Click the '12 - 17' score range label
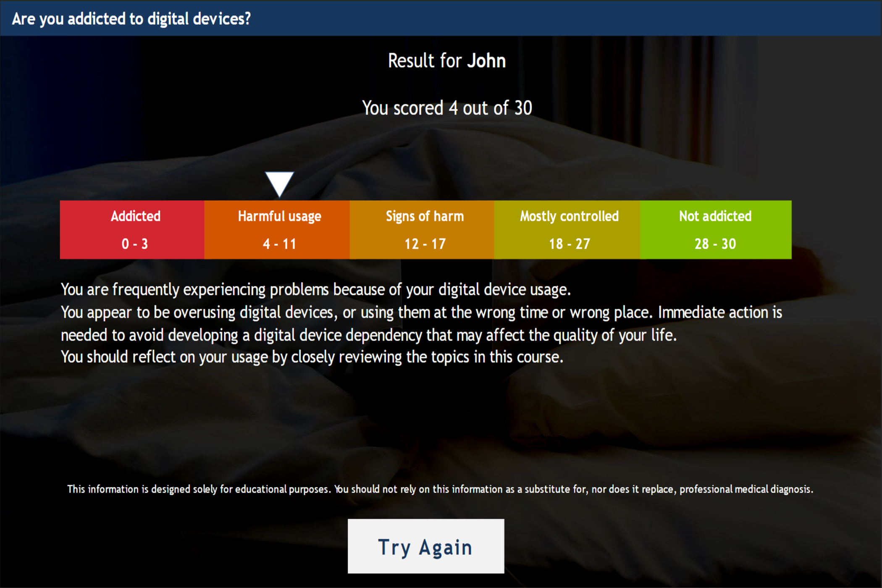The width and height of the screenshot is (882, 588). pos(425,244)
